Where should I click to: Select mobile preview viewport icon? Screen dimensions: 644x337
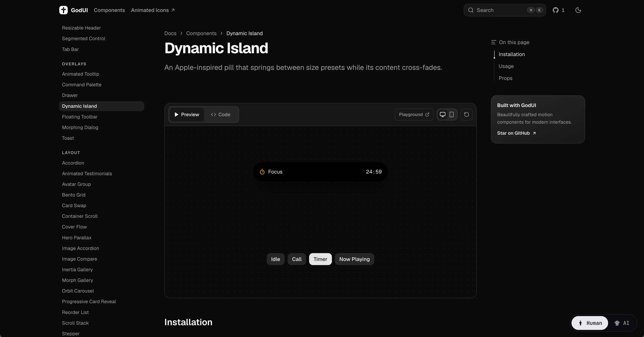451,115
